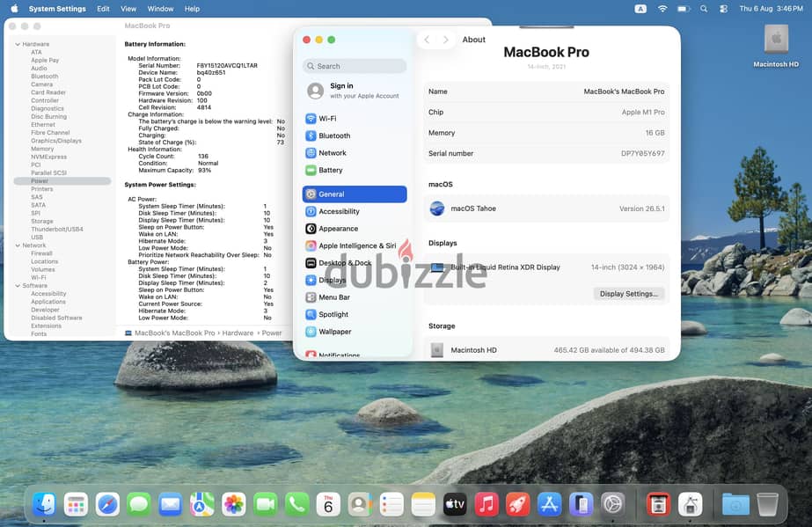
Task: Click the Search field in System Settings
Action: coord(355,66)
